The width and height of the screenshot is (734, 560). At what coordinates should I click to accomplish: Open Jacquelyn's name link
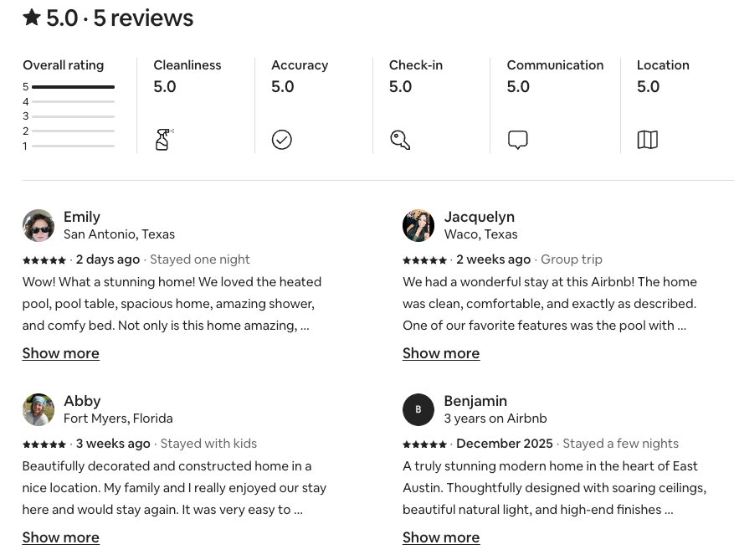(x=479, y=217)
